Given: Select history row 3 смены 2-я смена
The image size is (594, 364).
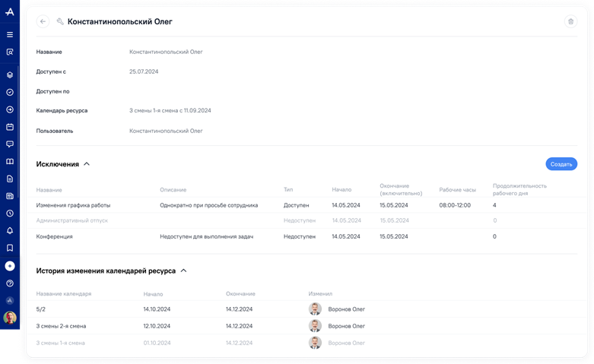Looking at the screenshot, I should point(307,326).
